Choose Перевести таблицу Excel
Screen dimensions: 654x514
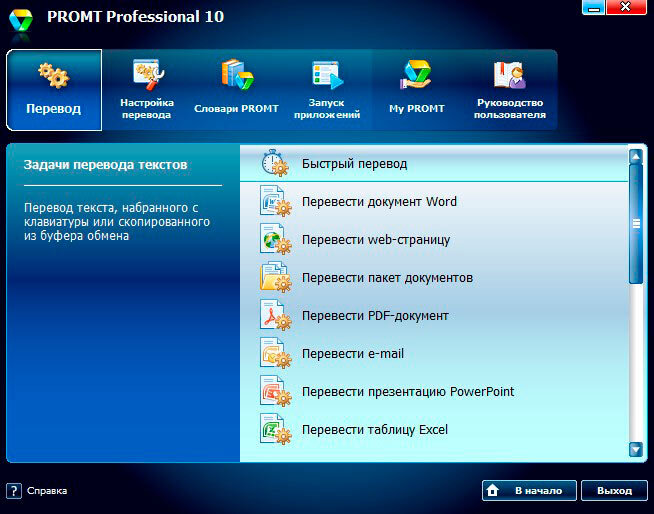tap(434, 429)
